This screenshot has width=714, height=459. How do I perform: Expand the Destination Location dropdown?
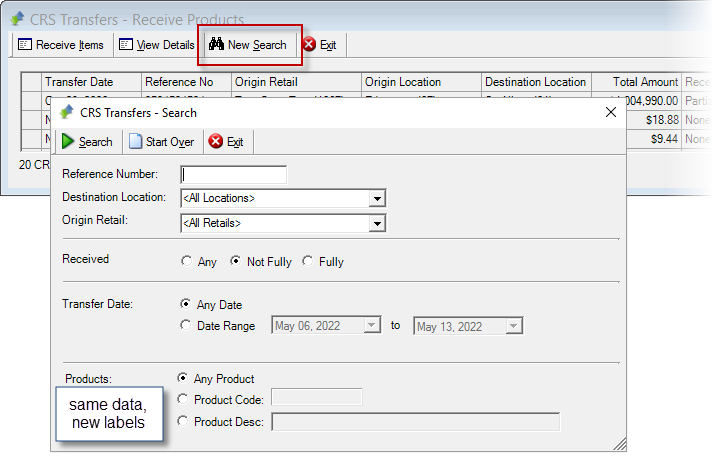tap(377, 199)
